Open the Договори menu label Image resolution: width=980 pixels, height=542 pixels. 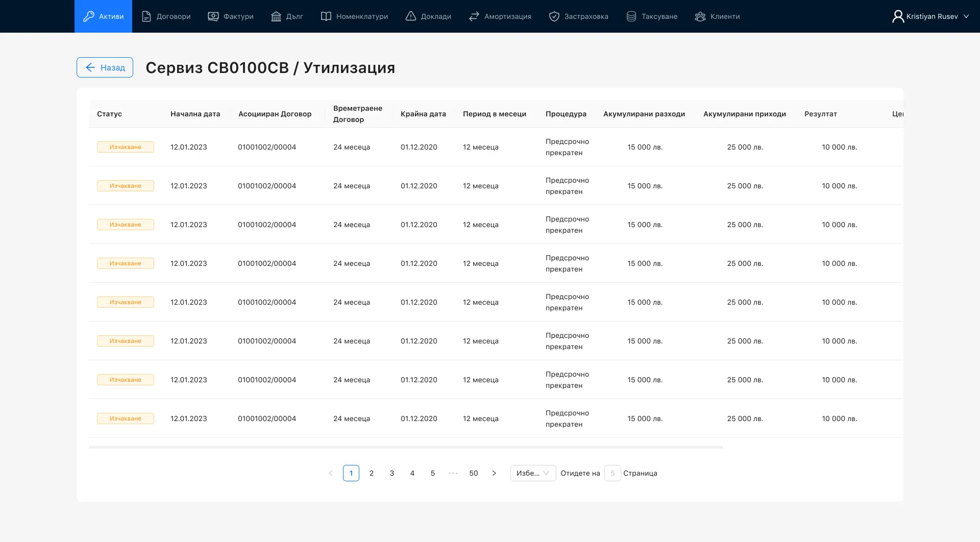[174, 16]
